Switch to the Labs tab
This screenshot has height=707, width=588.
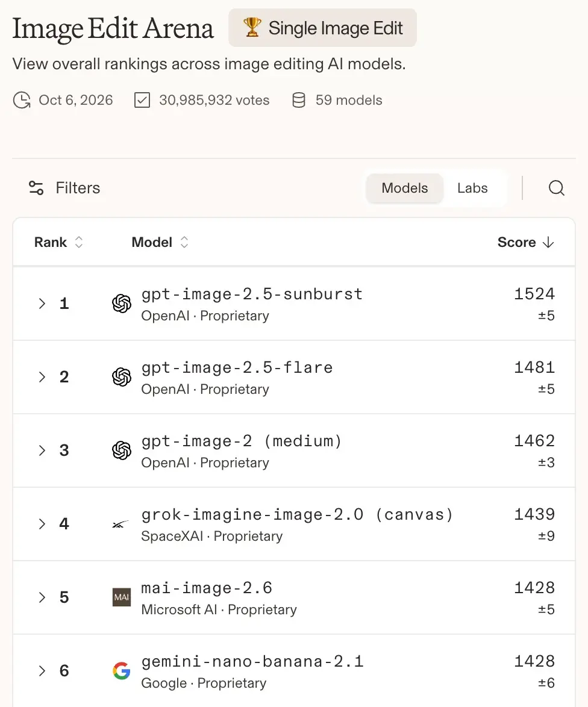point(472,187)
